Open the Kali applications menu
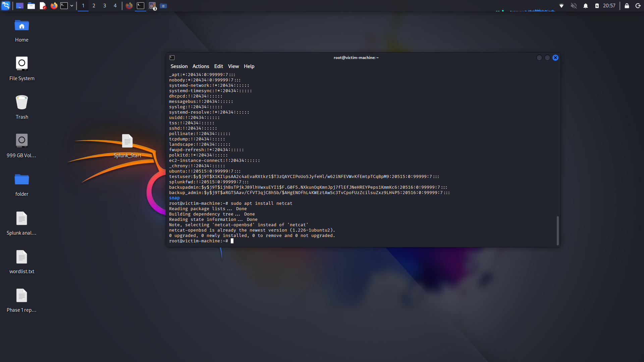The height and width of the screenshot is (362, 644). click(x=5, y=6)
